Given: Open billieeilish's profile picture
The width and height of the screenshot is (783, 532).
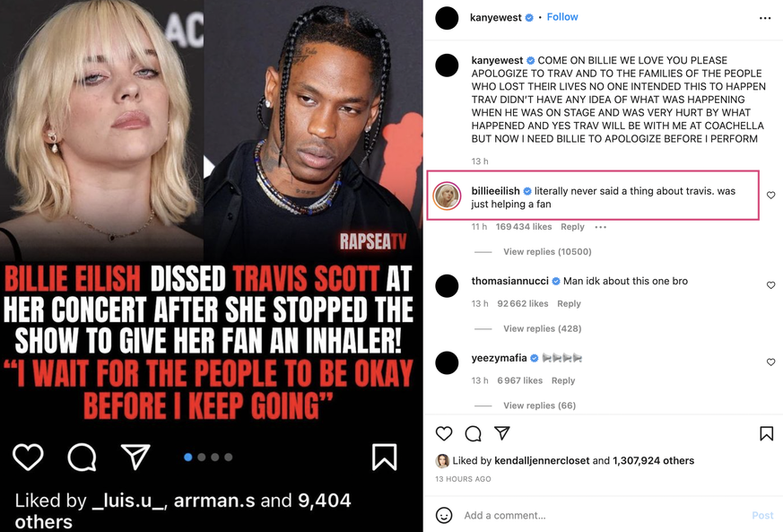Looking at the screenshot, I should coord(447,196).
